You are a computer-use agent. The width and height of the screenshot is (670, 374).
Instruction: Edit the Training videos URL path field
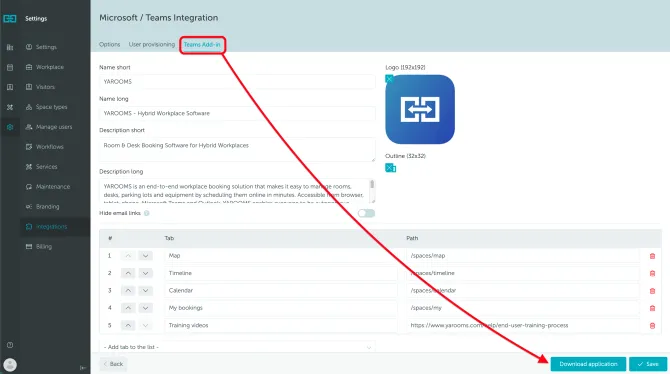[523, 325]
